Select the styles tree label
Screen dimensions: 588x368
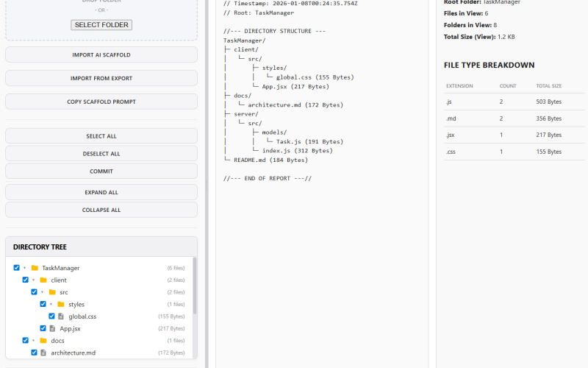point(76,304)
